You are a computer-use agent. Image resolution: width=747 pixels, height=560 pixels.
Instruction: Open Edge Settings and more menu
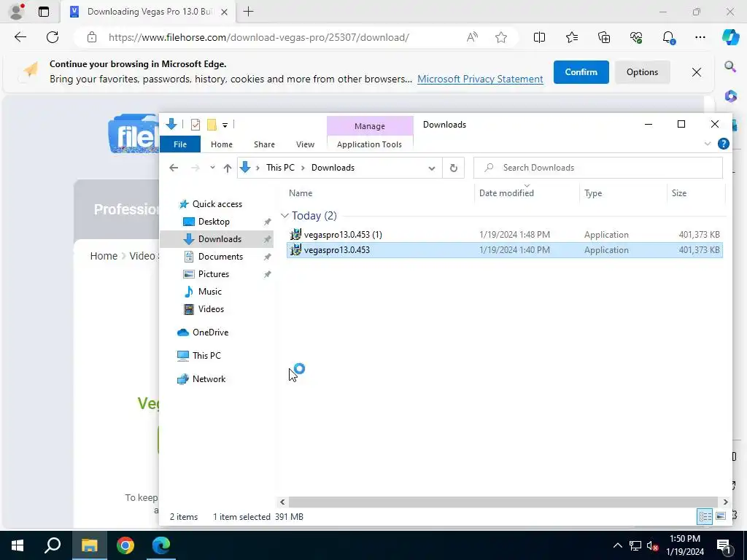pos(700,37)
